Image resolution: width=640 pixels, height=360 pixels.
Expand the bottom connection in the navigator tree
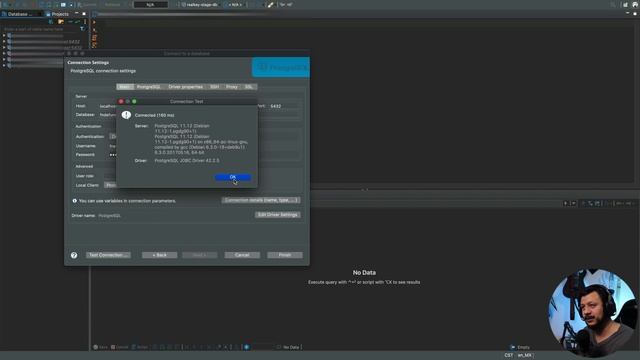pos(4,65)
